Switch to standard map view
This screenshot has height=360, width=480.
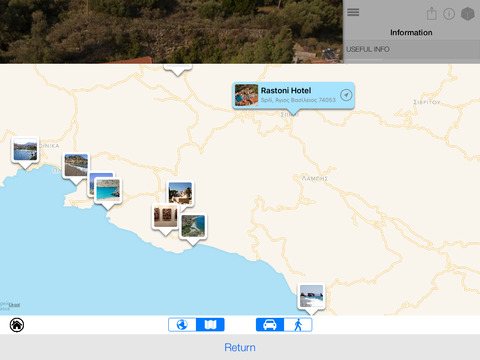pos(210,325)
